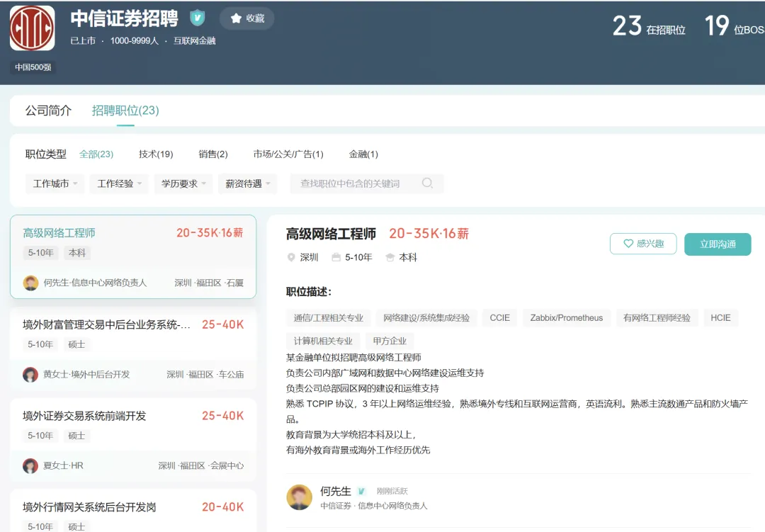Click the HCIE skill tag

click(720, 318)
